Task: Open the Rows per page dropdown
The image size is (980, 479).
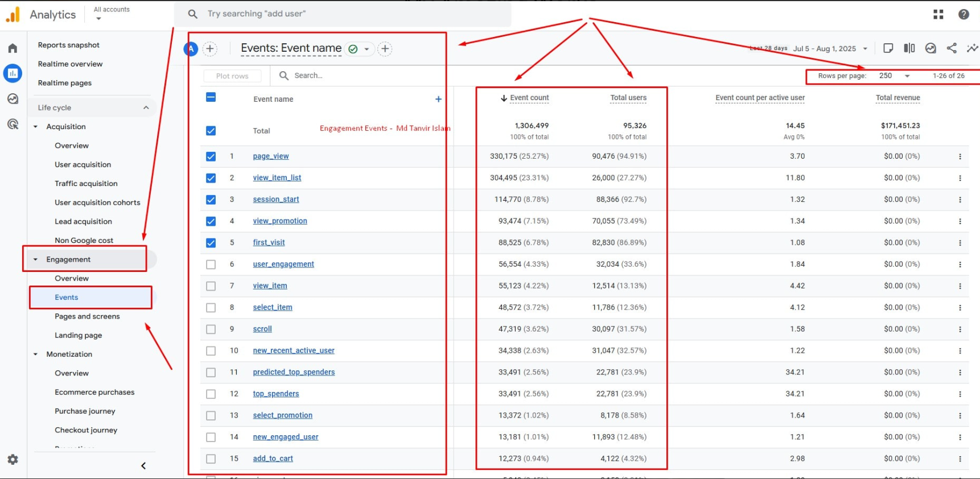Action: (x=894, y=76)
